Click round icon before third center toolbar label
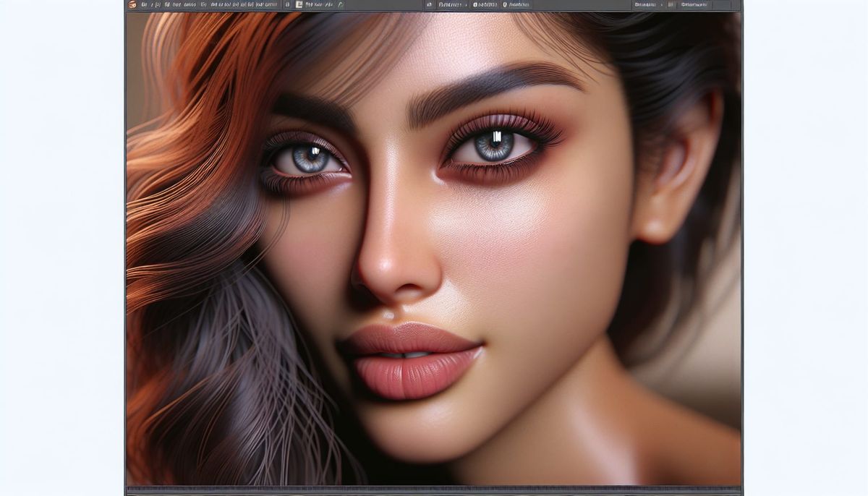This screenshot has width=868, height=496. point(505,4)
